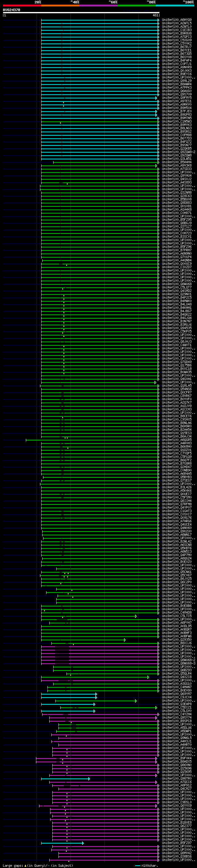Screen dimensions: 197x868
Task: Select the AV624370 query sequence label
Action: coord(11,10)
